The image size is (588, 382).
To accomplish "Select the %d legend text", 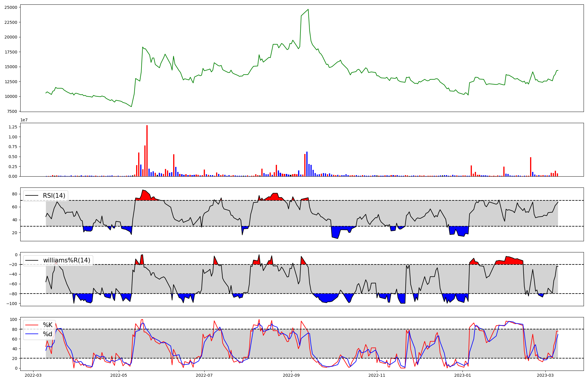I will coord(48,334).
